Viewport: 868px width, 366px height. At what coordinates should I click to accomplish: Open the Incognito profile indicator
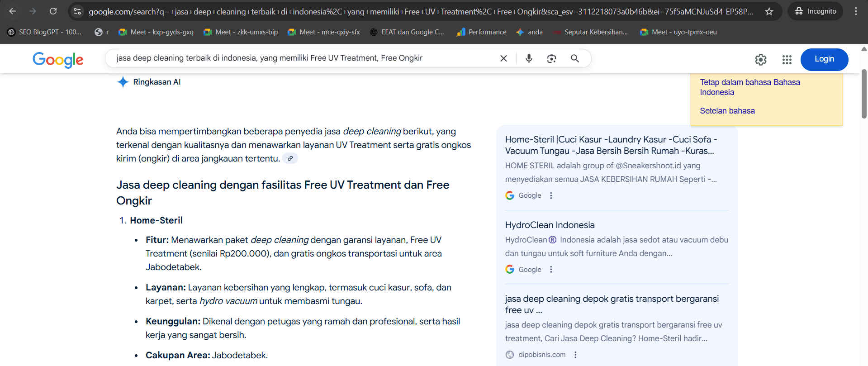pyautogui.click(x=816, y=11)
